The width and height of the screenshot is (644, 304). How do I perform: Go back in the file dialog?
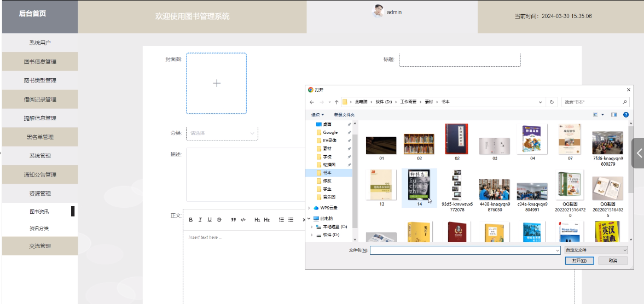point(312,102)
